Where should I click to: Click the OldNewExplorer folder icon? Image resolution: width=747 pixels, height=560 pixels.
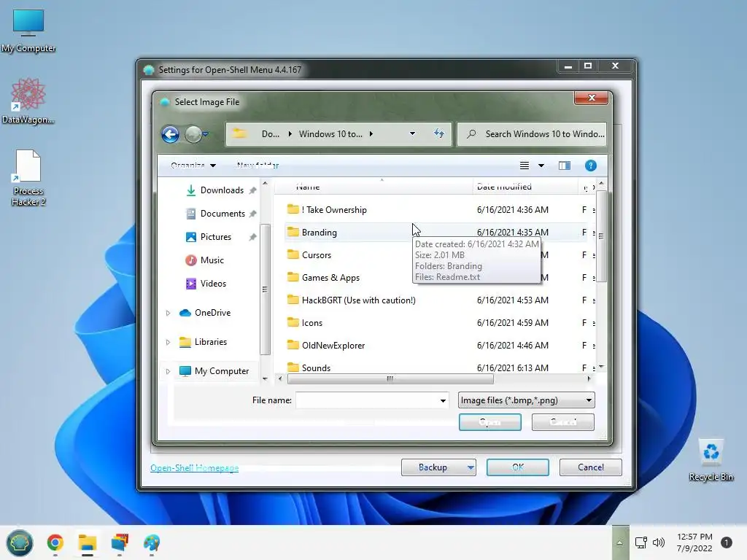(x=293, y=345)
